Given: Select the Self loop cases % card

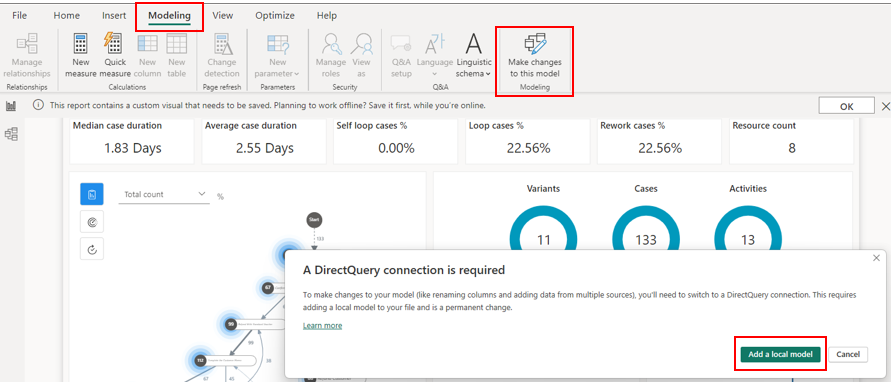Looking at the screenshot, I should point(395,141).
